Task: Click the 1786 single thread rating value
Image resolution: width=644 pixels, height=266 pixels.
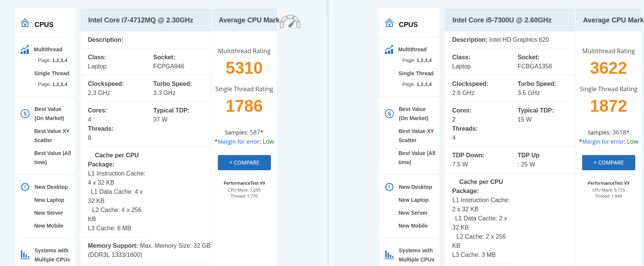Action: pyautogui.click(x=244, y=106)
